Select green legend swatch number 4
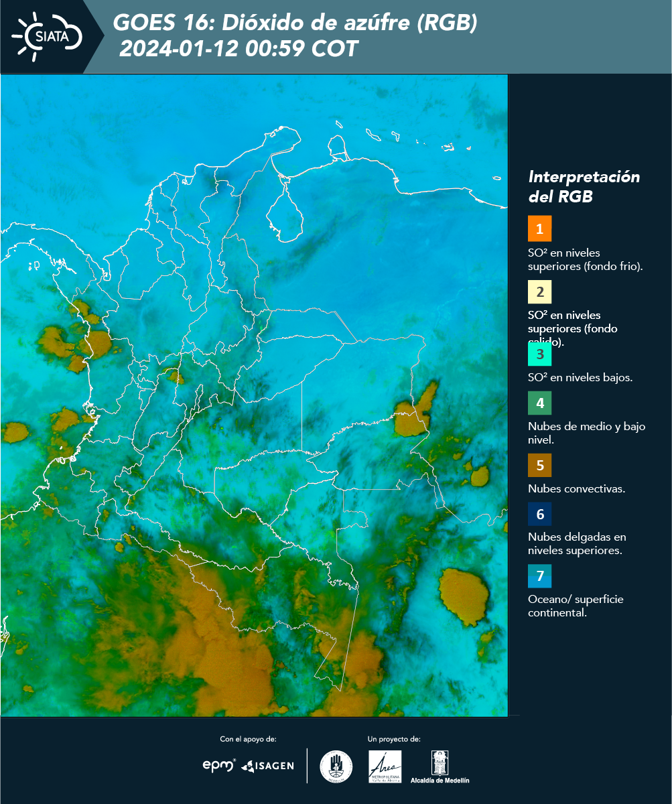Image resolution: width=672 pixels, height=804 pixels. (539, 403)
